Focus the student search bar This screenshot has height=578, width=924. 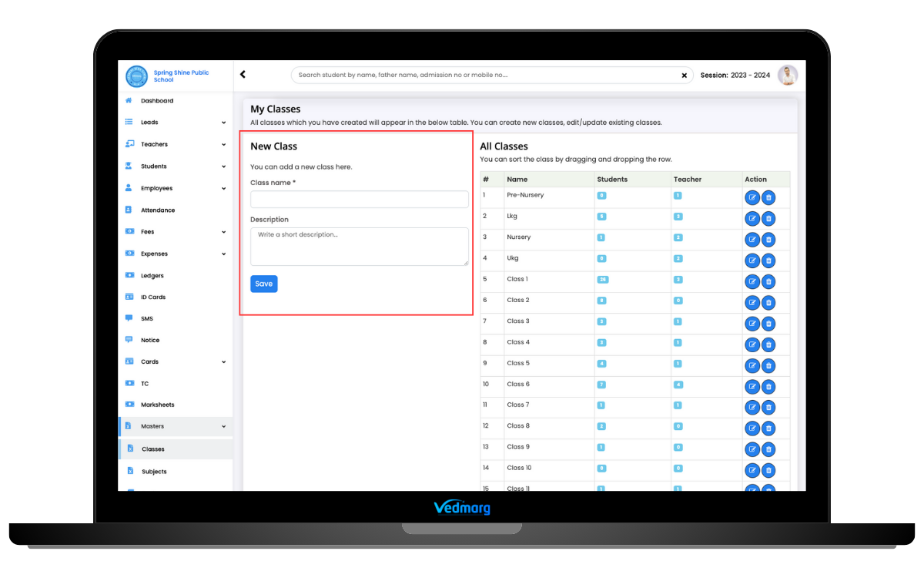coord(485,76)
